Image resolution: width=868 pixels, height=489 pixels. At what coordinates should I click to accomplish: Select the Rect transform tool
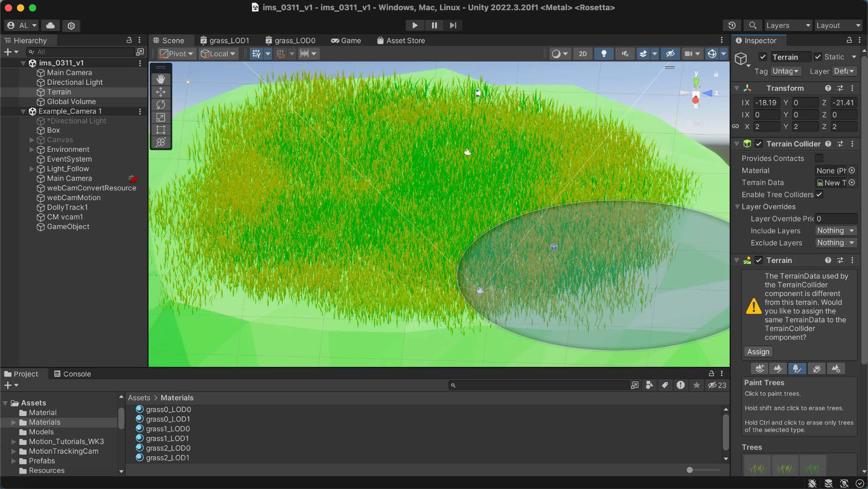(160, 130)
